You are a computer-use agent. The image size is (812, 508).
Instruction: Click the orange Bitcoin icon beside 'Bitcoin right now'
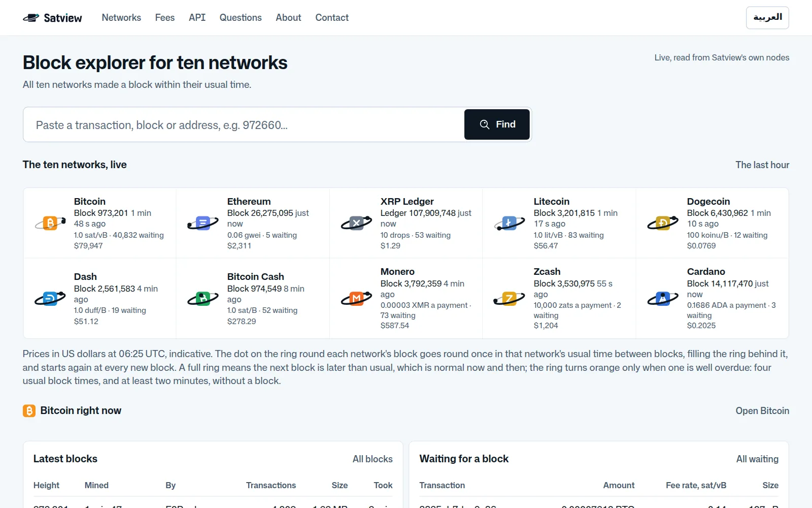click(x=29, y=410)
